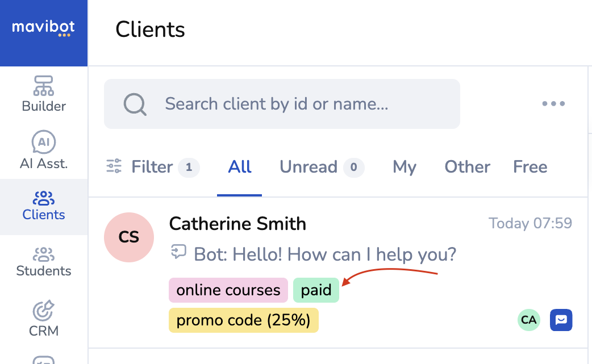This screenshot has width=592, height=364.
Task: Select the Clients sidebar icon
Action: point(44,206)
